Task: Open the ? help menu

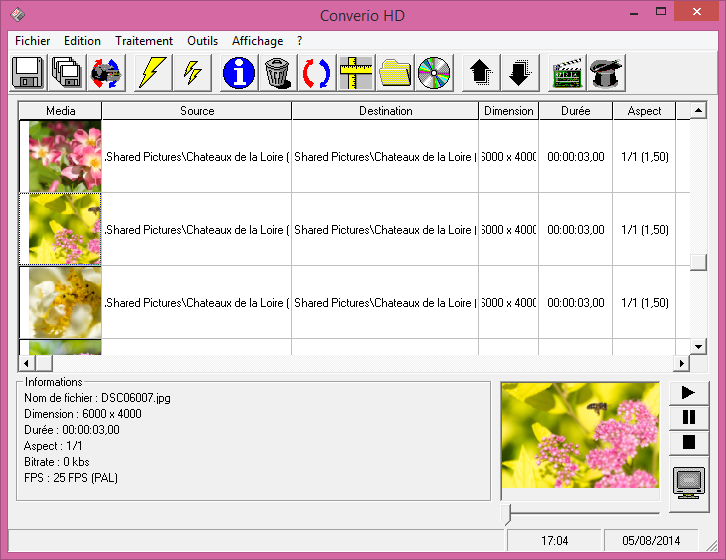Action: click(300, 41)
